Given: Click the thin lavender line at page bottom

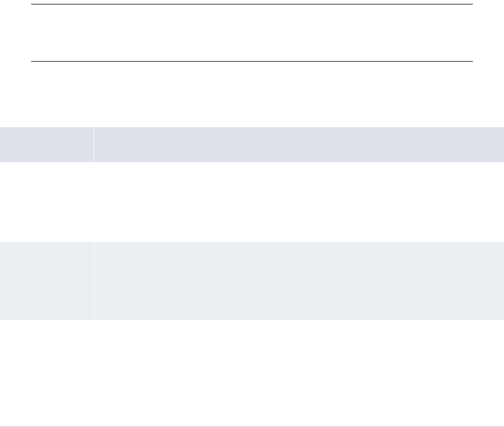Looking at the screenshot, I should [x=252, y=426].
